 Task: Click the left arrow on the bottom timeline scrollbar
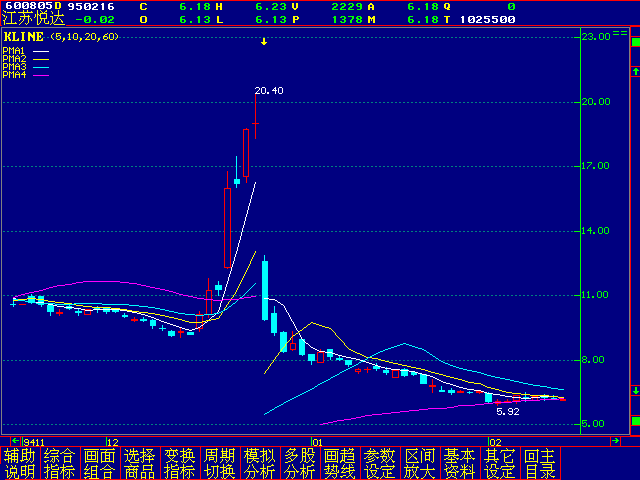pyautogui.click(x=15, y=441)
